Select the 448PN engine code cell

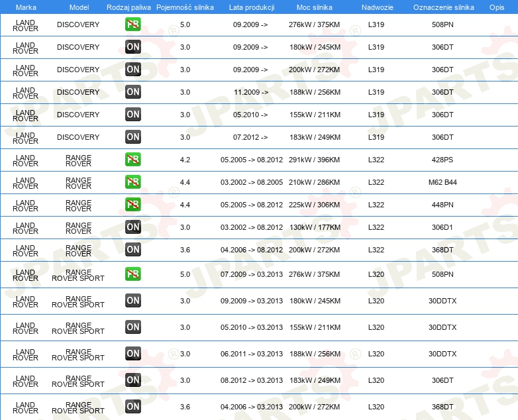pyautogui.click(x=442, y=205)
